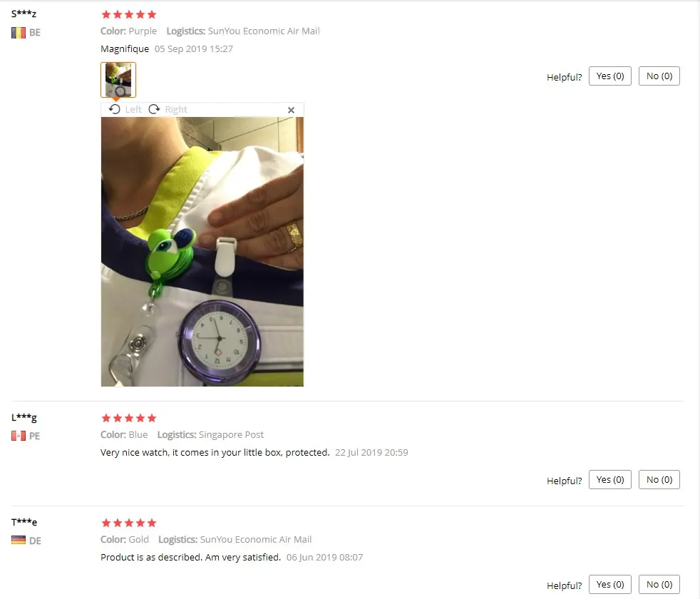Vote No on the Product is as described review
Viewport: 700px width, 599px height.
pyautogui.click(x=659, y=584)
